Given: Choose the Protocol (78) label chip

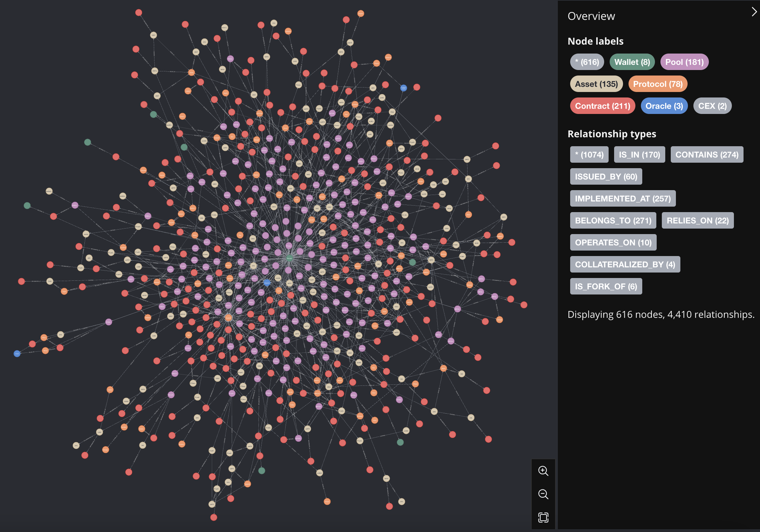Looking at the screenshot, I should 657,84.
